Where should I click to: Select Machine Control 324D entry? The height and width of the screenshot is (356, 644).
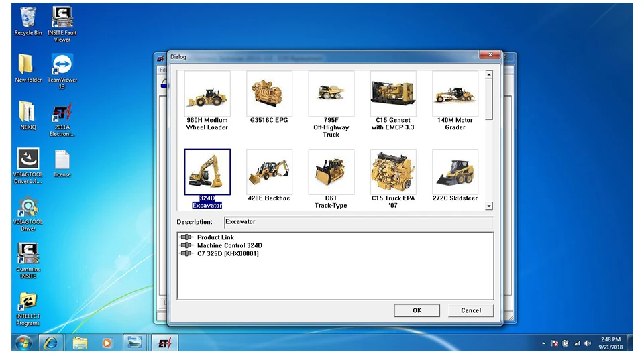pyautogui.click(x=229, y=245)
